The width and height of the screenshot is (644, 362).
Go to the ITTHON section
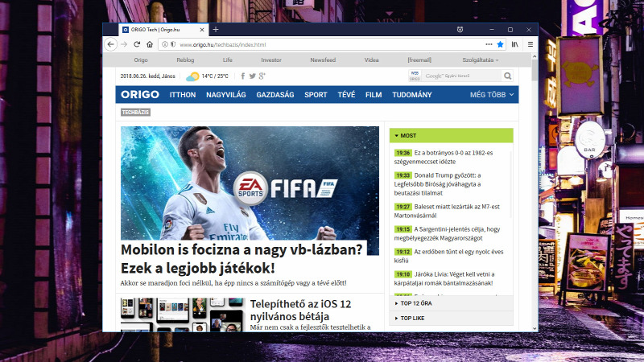(183, 95)
